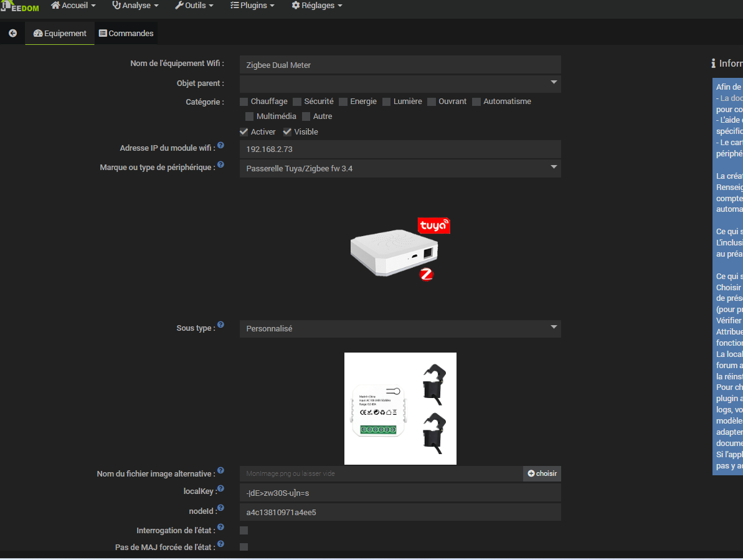Click the Tuya Zigbee gateway image
The height and width of the screenshot is (560, 743).
click(x=400, y=249)
